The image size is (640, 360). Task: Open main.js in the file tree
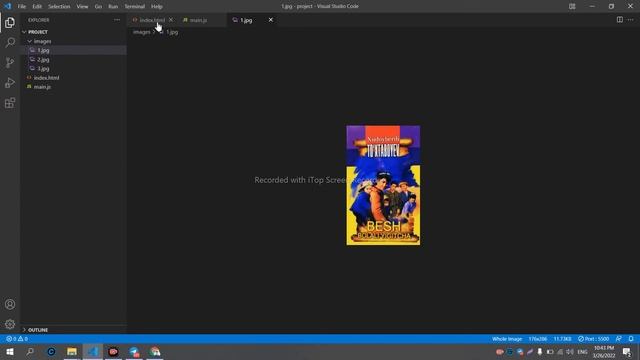pos(73,87)
